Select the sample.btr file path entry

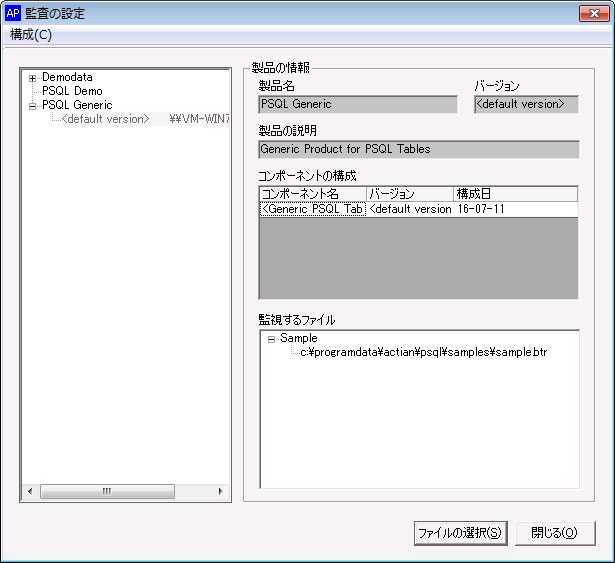click(423, 353)
